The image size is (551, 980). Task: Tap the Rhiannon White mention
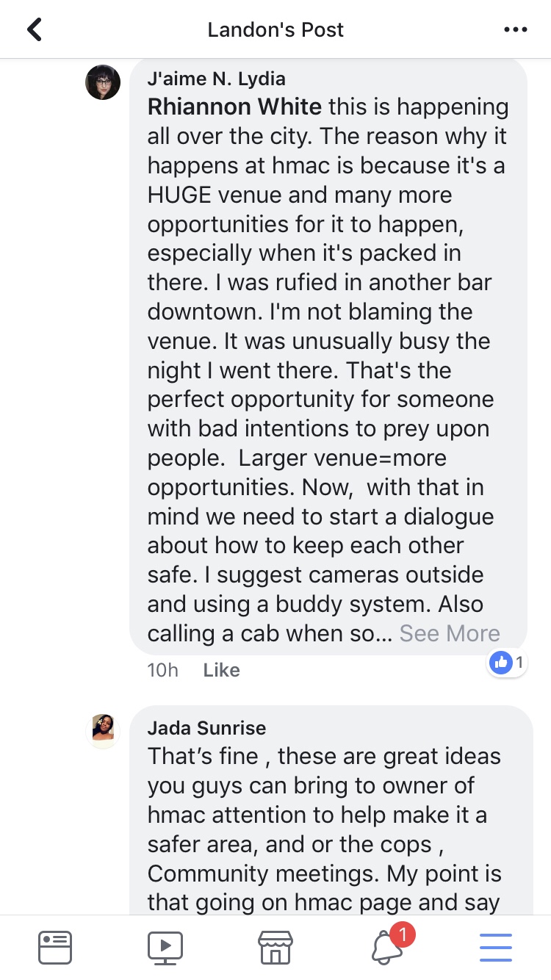(x=234, y=107)
